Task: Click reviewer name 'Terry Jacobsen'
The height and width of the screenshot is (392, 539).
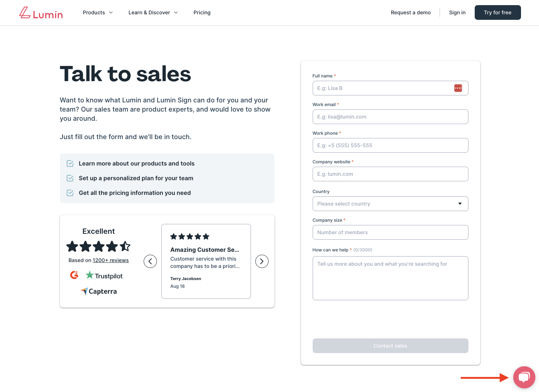Action: pyautogui.click(x=186, y=279)
